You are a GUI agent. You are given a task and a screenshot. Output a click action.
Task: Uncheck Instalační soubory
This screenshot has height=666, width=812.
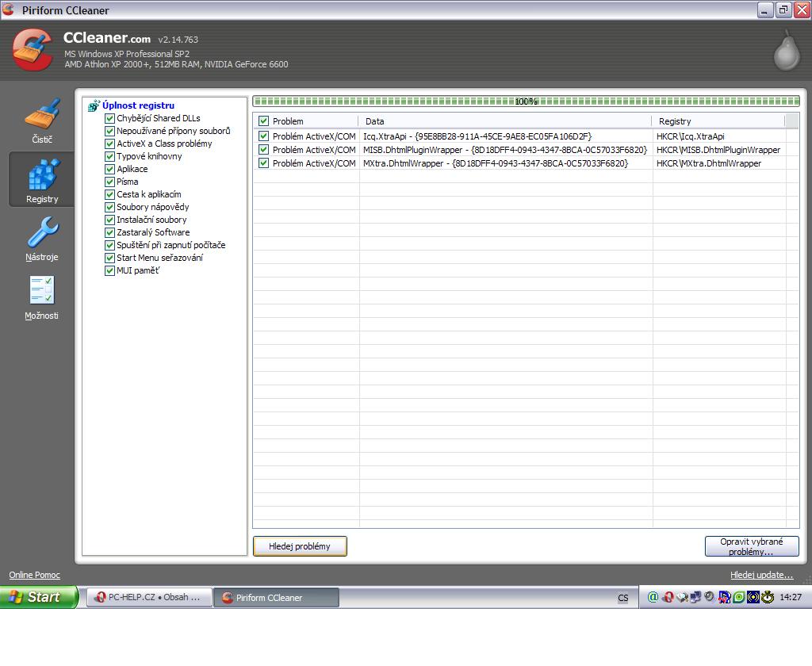point(109,220)
